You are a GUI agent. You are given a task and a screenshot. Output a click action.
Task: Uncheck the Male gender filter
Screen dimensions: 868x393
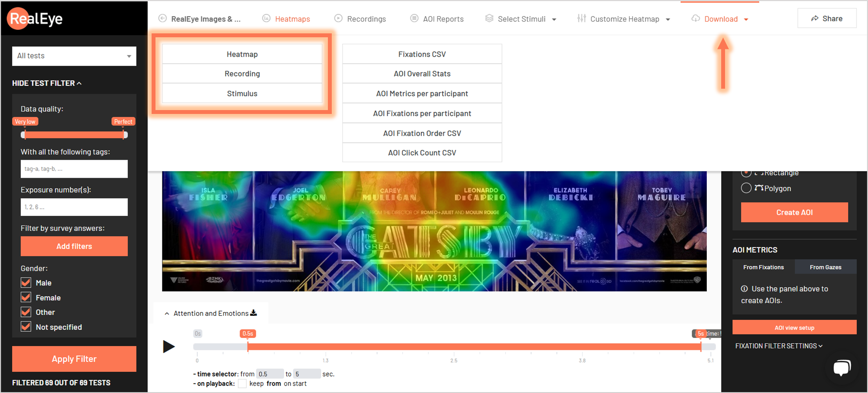[26, 283]
